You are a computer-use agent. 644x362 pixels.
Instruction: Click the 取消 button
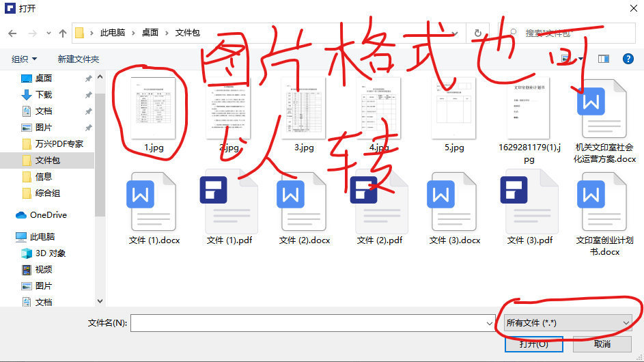click(602, 344)
